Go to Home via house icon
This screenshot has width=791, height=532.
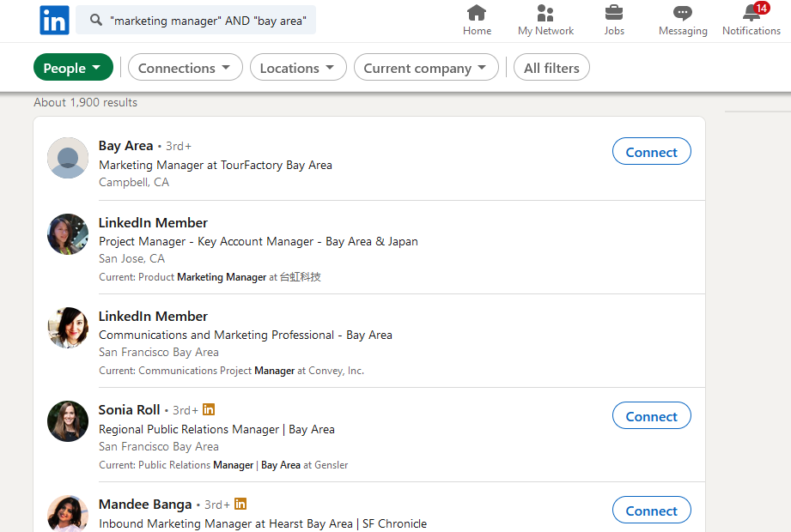(477, 13)
